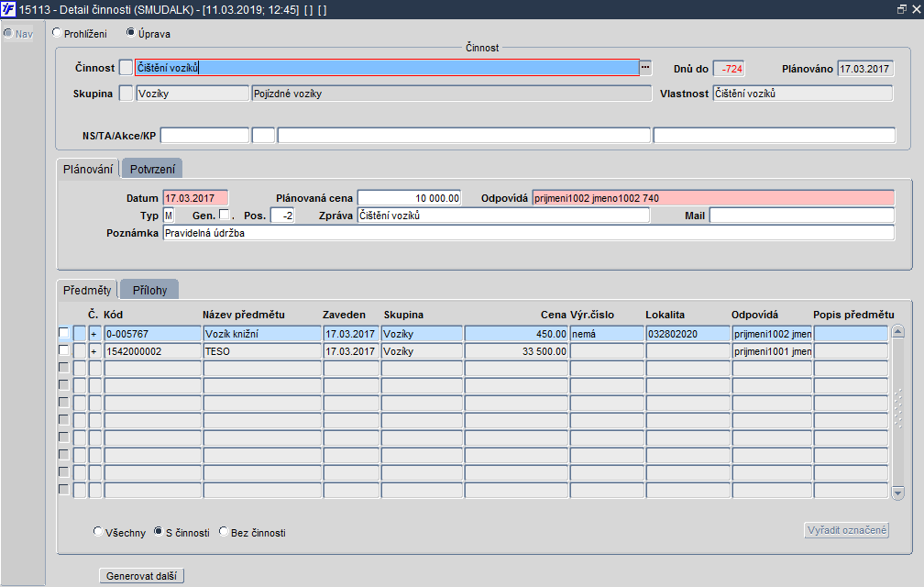Click the Odpovídá field prijmeni1002 jmeno1002 740
Screen dimensions: 924x587
(713, 198)
